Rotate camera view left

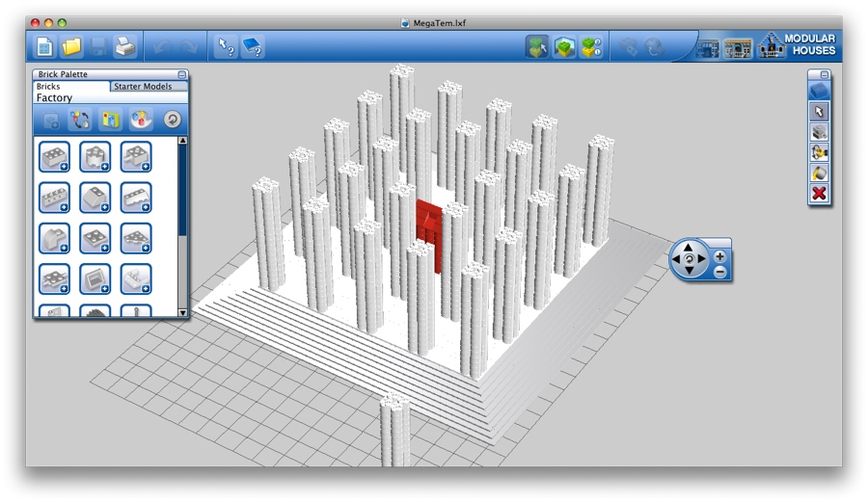click(x=676, y=258)
